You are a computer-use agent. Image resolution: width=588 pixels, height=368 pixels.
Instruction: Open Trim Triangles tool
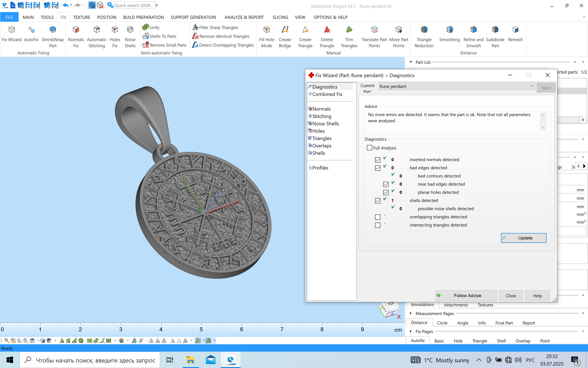[x=349, y=37]
